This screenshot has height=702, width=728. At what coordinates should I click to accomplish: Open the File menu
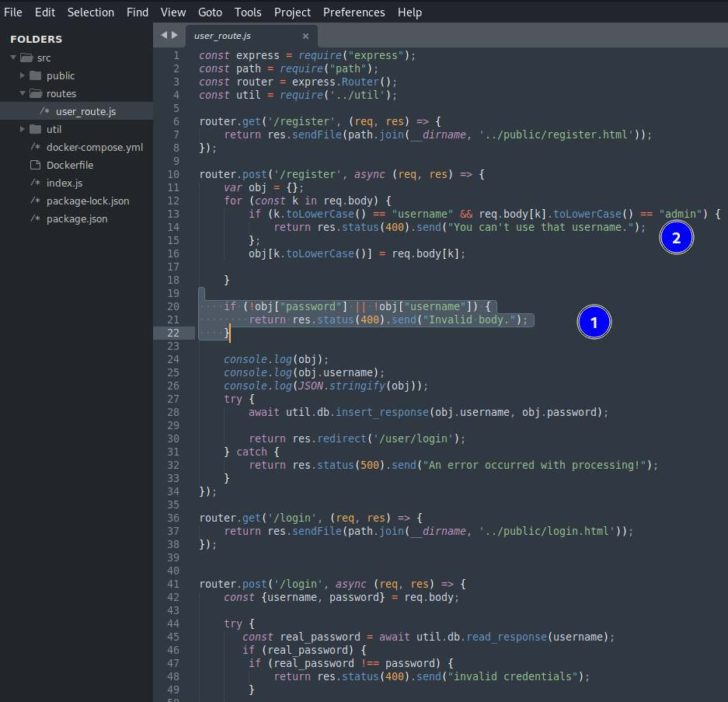coord(13,12)
